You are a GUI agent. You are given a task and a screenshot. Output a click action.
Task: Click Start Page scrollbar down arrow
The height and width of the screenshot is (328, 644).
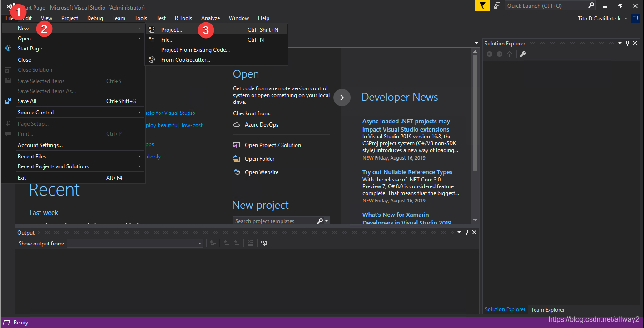pos(475,220)
